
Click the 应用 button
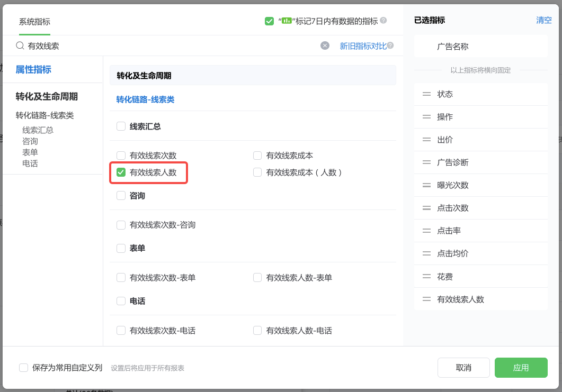pyautogui.click(x=521, y=367)
